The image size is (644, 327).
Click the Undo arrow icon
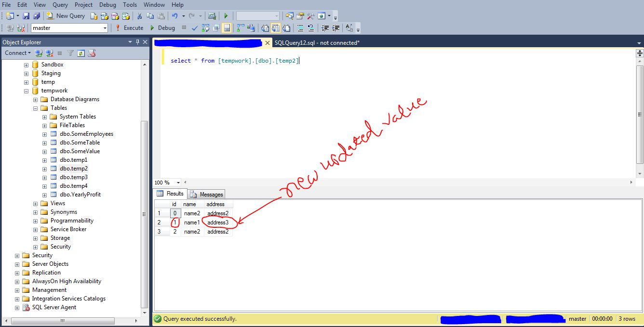pyautogui.click(x=174, y=16)
